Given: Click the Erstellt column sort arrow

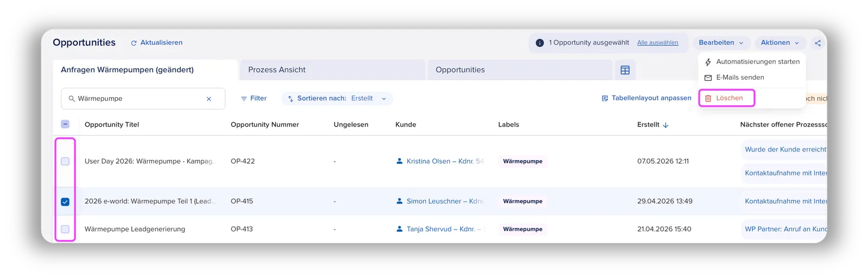Looking at the screenshot, I should [x=666, y=125].
